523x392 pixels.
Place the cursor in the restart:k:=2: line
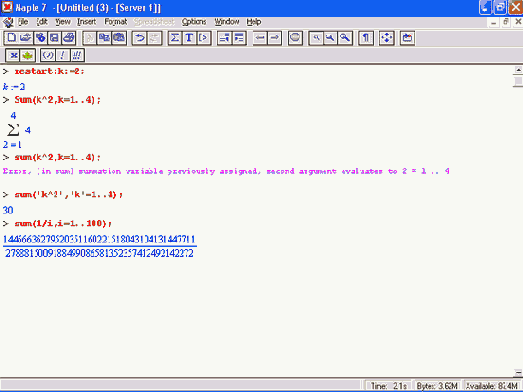(x=49, y=71)
